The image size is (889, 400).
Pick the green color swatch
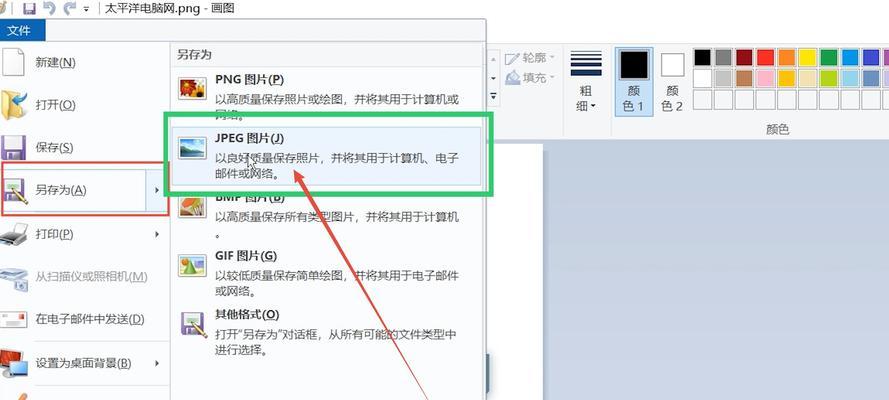click(829, 58)
